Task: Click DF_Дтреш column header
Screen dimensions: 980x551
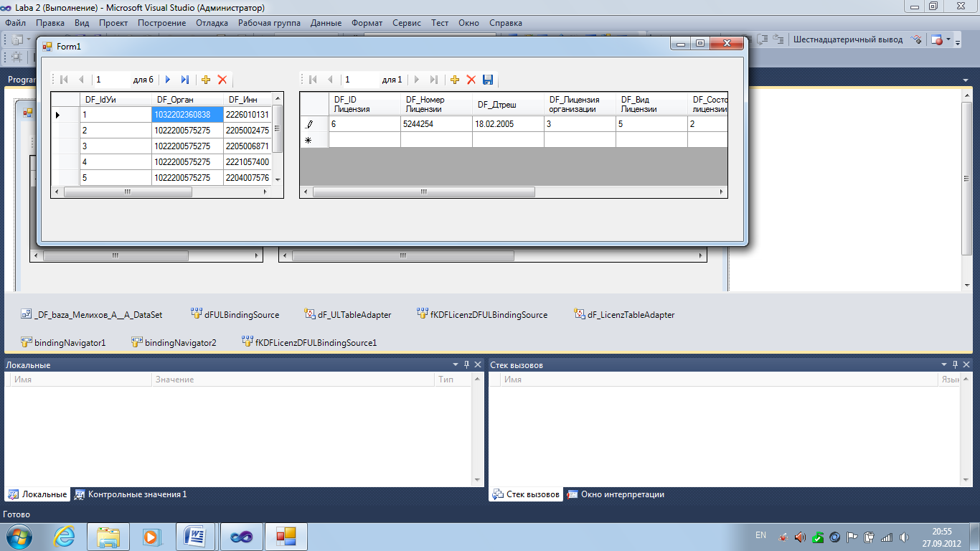Action: click(x=508, y=104)
